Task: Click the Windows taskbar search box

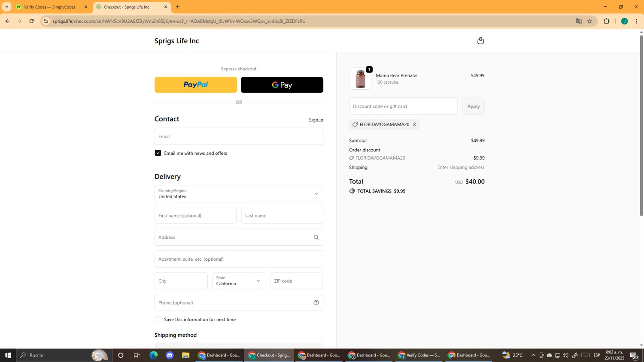Action: pos(64,355)
